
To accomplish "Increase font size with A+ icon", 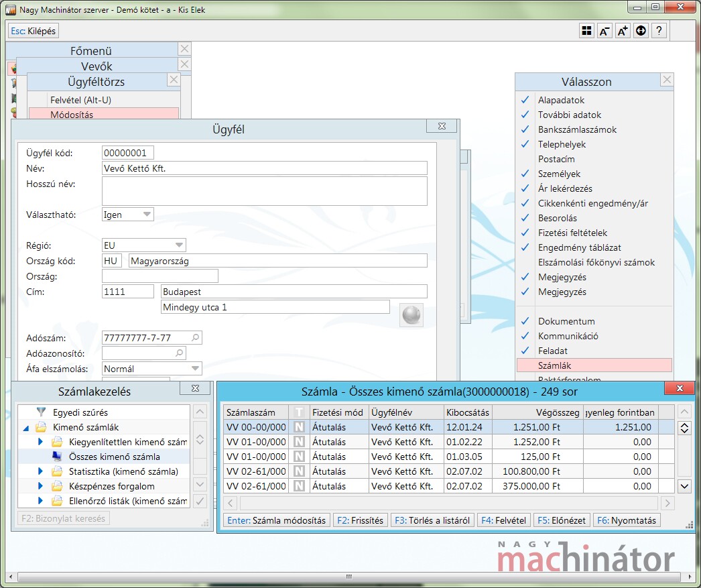I will 623,30.
